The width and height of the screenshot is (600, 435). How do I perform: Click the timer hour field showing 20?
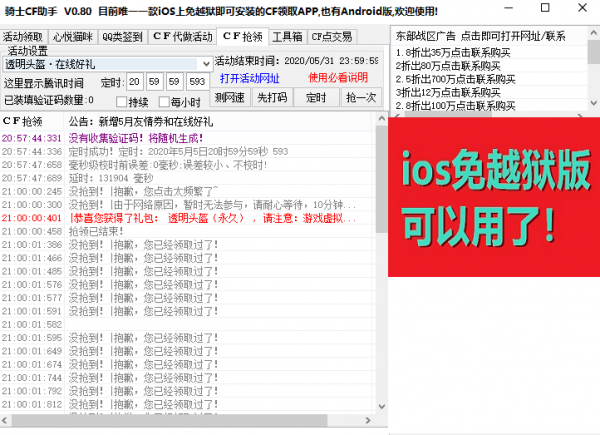134,81
